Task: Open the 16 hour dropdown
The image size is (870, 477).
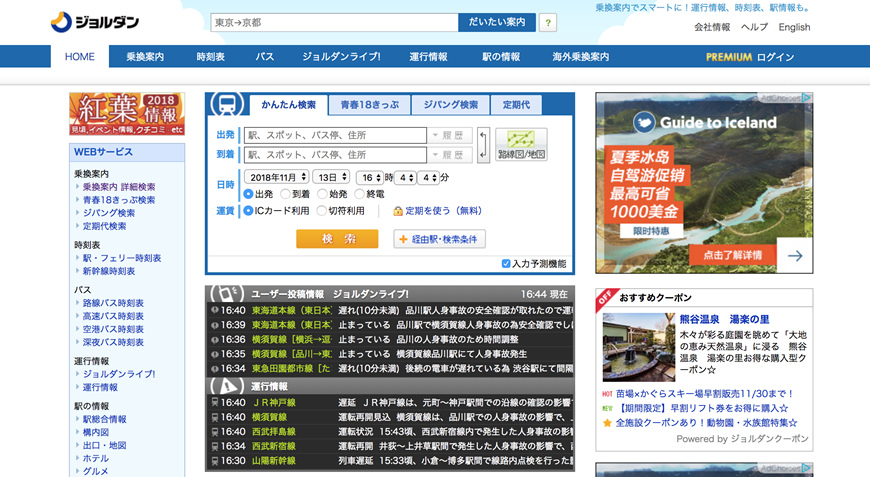Action: click(370, 177)
